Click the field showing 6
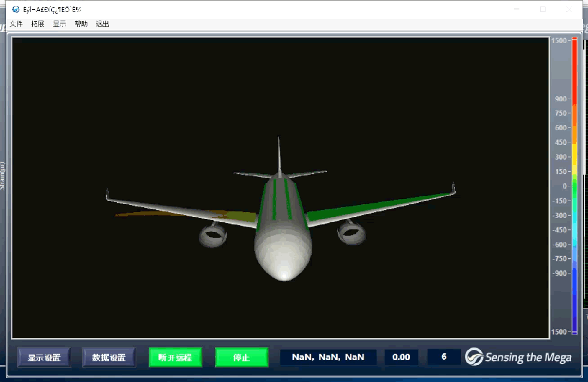Image resolution: width=588 pixels, height=382 pixels. point(444,357)
